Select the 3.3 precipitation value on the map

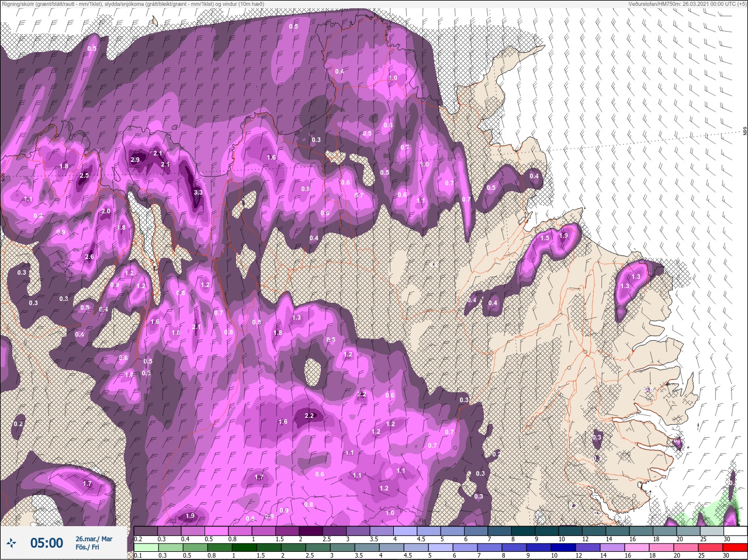(198, 192)
